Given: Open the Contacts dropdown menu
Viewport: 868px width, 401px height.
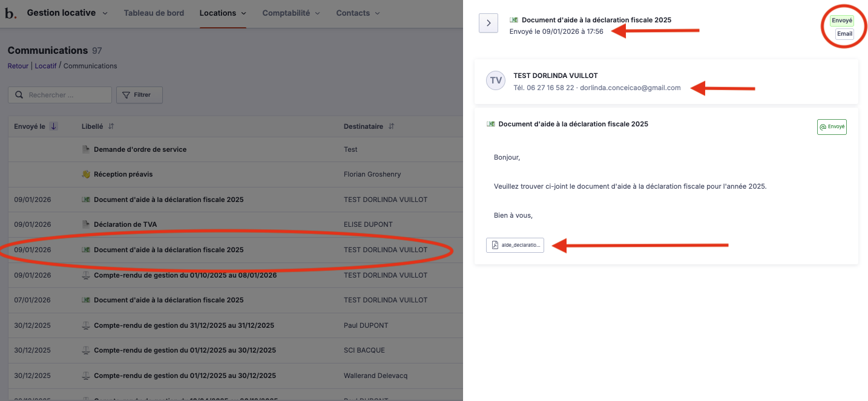Looking at the screenshot, I should click(x=358, y=13).
